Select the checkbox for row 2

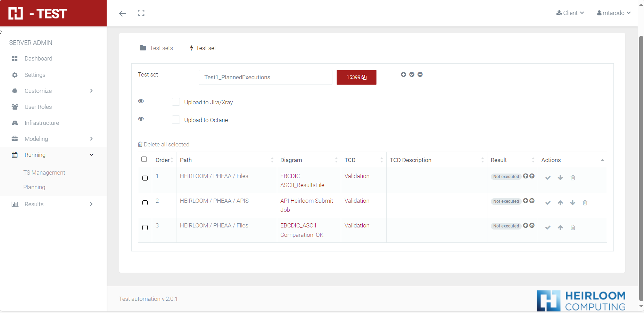(145, 203)
